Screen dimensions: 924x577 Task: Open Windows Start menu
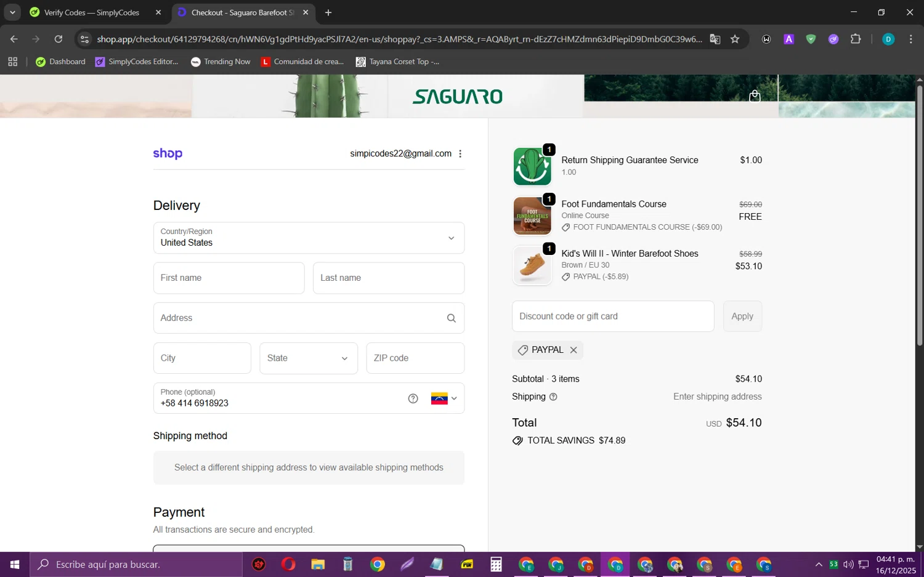click(x=15, y=565)
